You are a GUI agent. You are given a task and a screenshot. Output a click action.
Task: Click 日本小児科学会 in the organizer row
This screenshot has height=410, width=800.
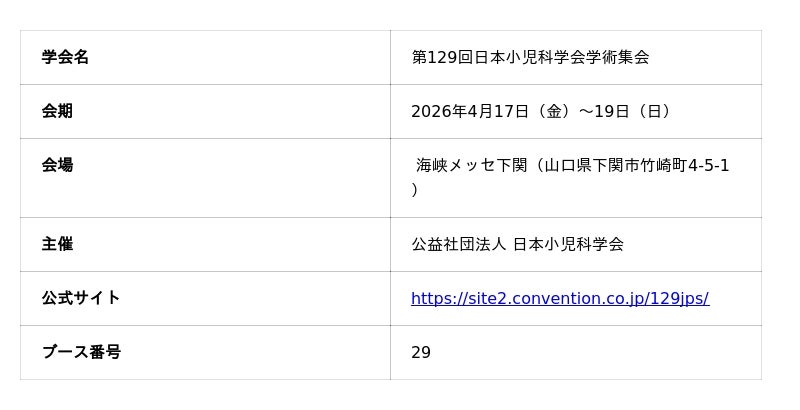[568, 244]
